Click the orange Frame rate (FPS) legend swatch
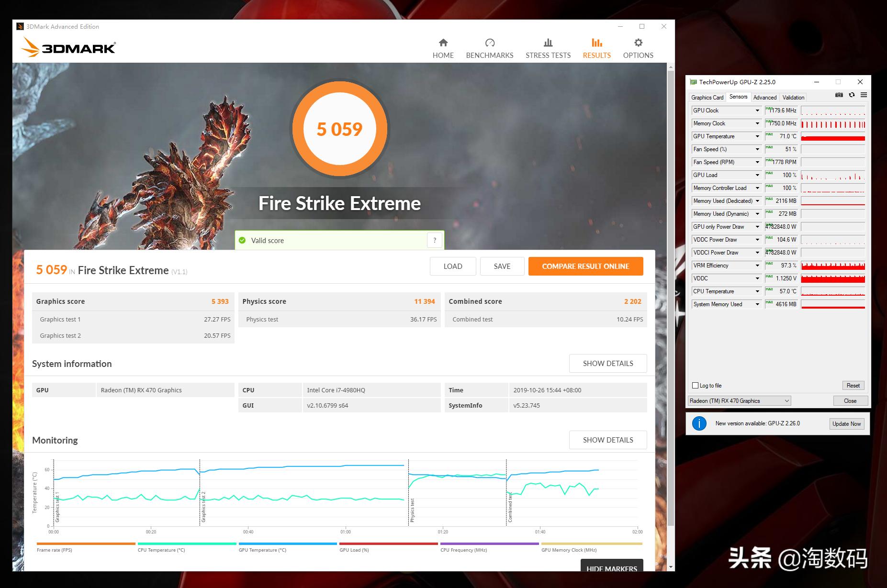The height and width of the screenshot is (588, 887). [x=85, y=544]
